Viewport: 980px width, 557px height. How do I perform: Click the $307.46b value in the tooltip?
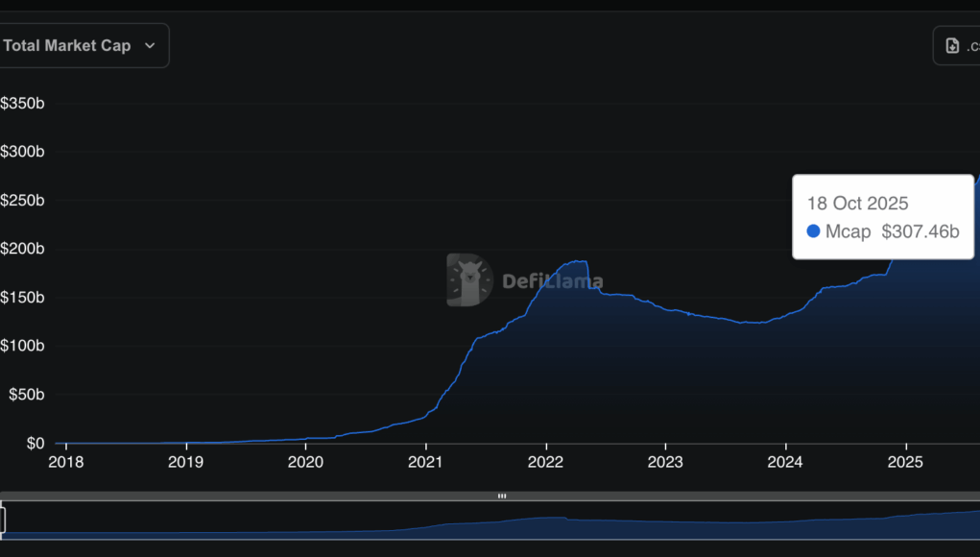pos(920,231)
